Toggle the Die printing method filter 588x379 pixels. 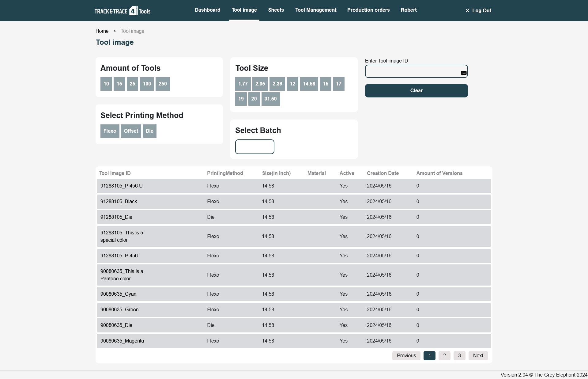pos(149,131)
